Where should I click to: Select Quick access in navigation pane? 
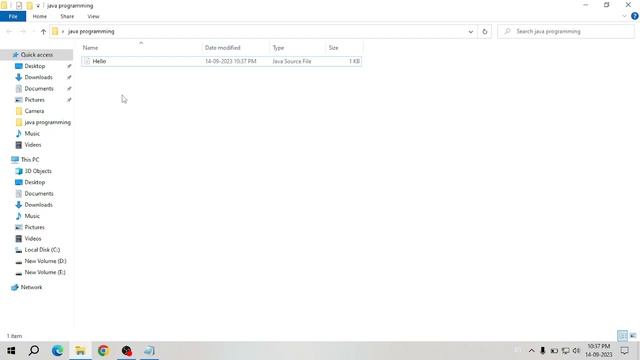pyautogui.click(x=37, y=55)
